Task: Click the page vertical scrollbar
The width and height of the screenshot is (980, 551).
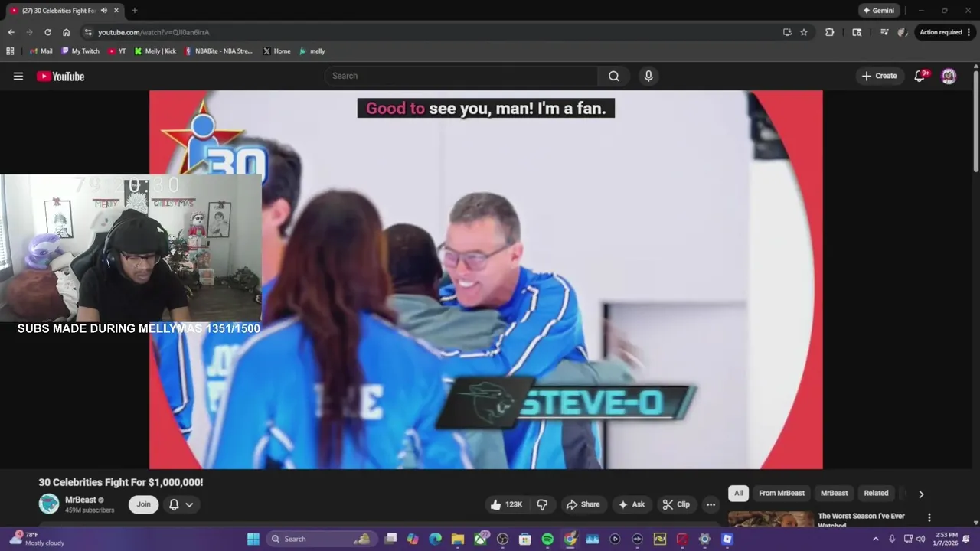Action: point(976,122)
